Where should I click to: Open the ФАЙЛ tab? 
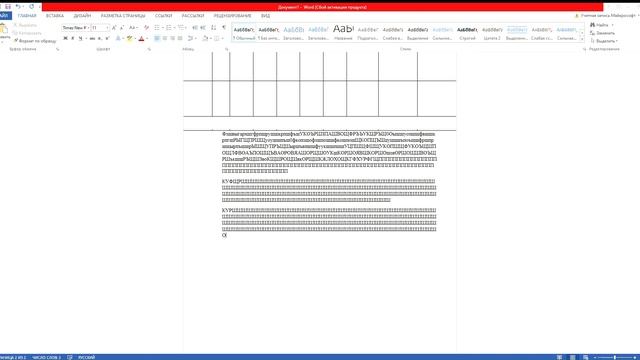pos(5,16)
